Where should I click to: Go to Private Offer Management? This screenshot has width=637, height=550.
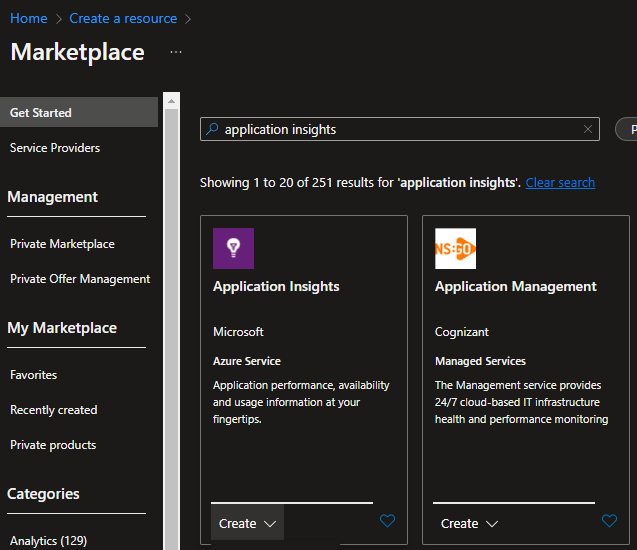pos(80,279)
